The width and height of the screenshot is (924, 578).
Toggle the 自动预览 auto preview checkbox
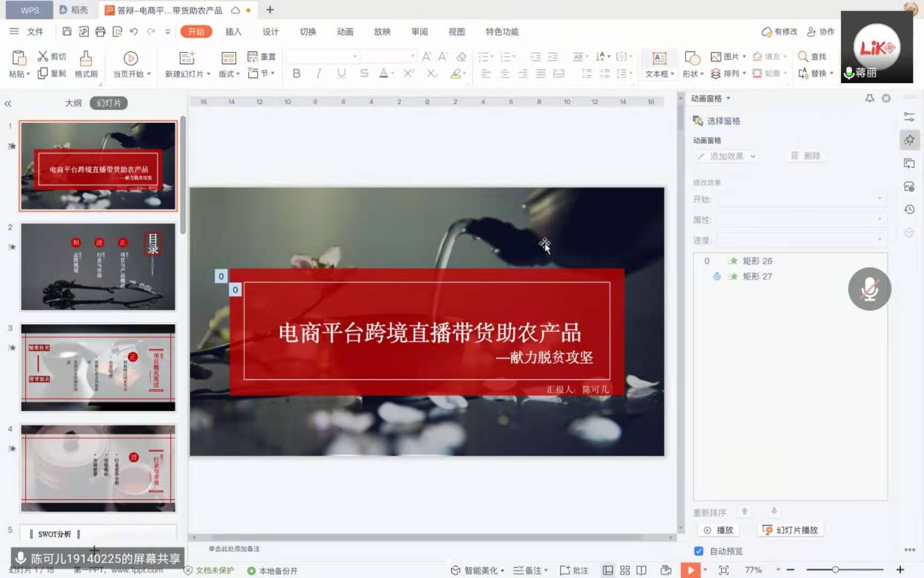pos(698,551)
